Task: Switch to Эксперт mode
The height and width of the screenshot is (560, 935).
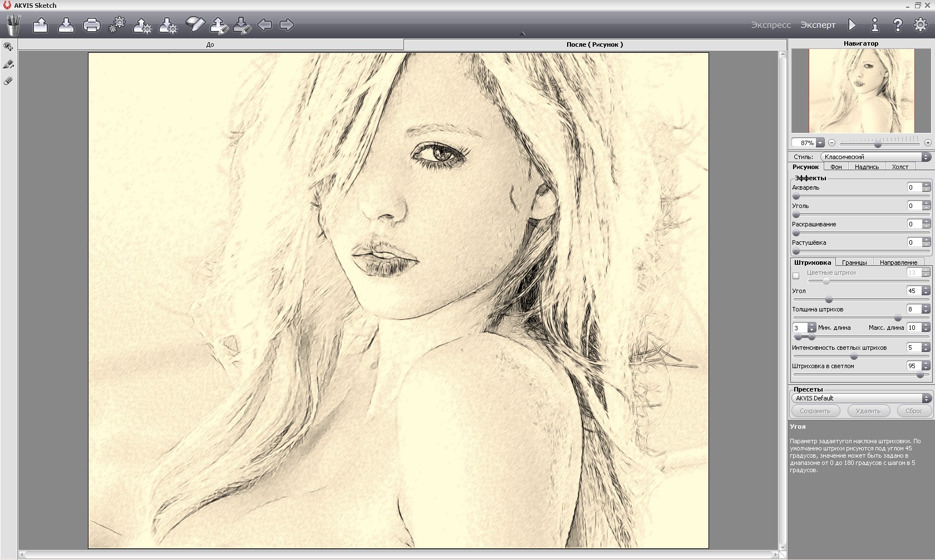Action: tap(818, 25)
